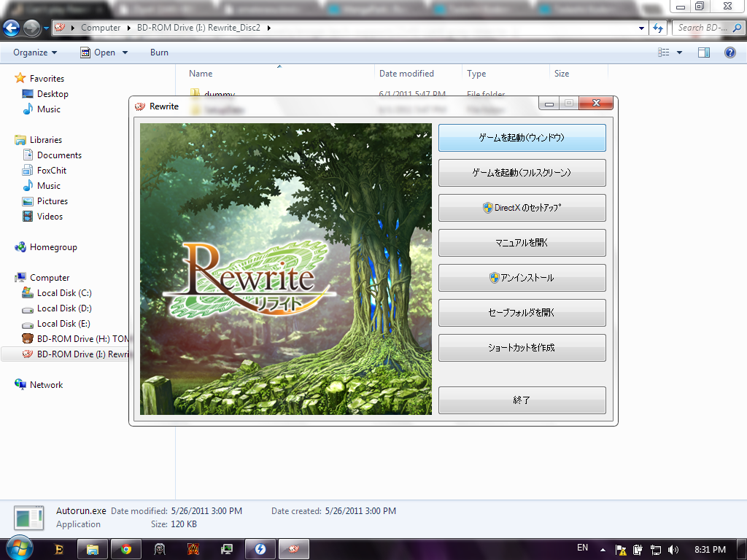Open Google Chrome from the taskbar

(126, 549)
